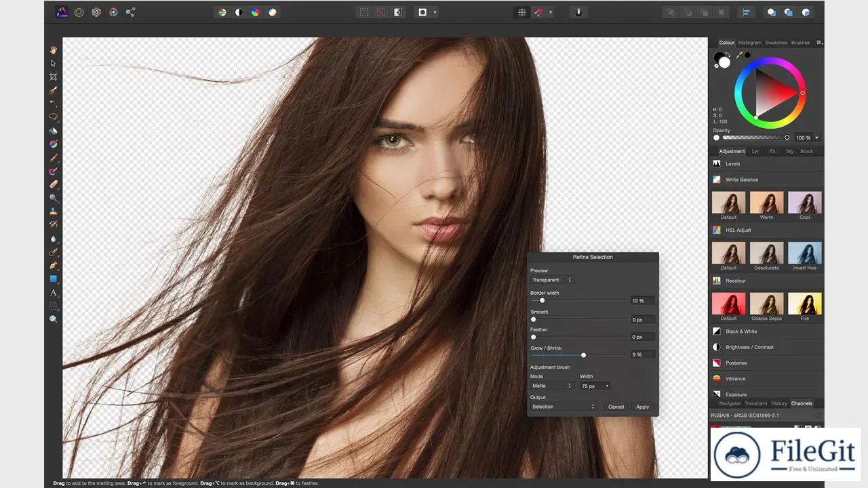Open the Assistant options icon
868x488 pixels.
[x=578, y=12]
